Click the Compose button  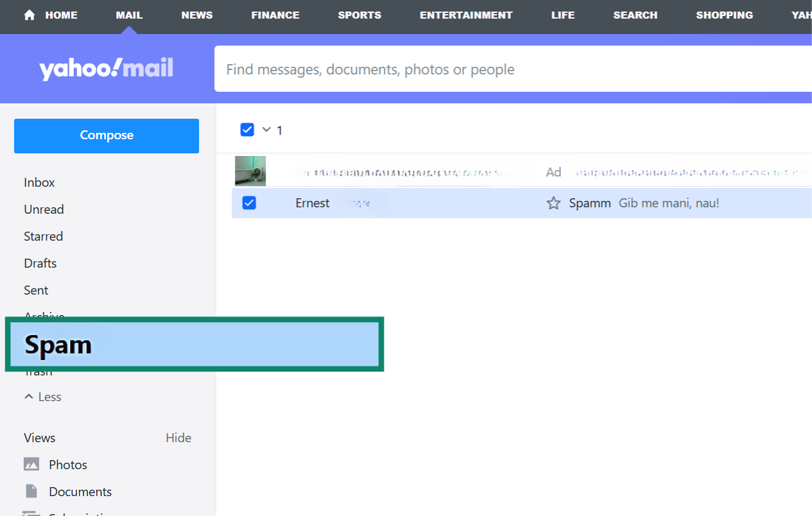pyautogui.click(x=106, y=135)
